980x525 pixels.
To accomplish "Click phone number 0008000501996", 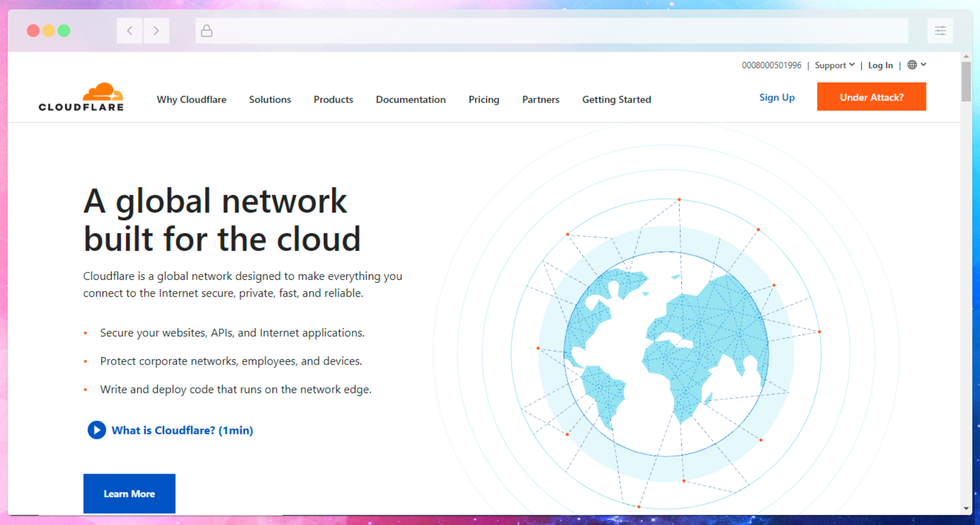I will tap(771, 65).
